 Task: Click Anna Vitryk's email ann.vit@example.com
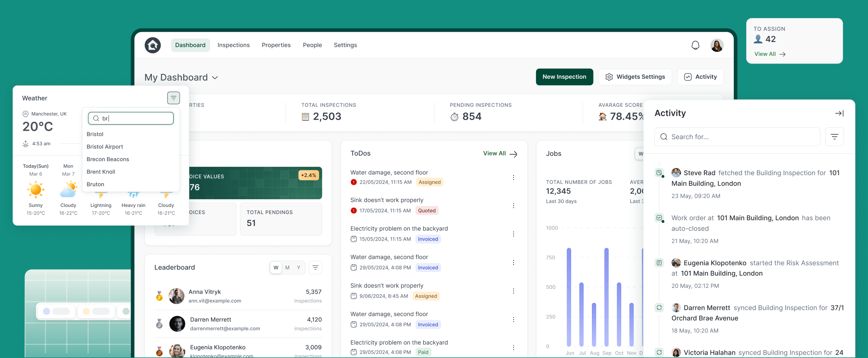coord(215,301)
